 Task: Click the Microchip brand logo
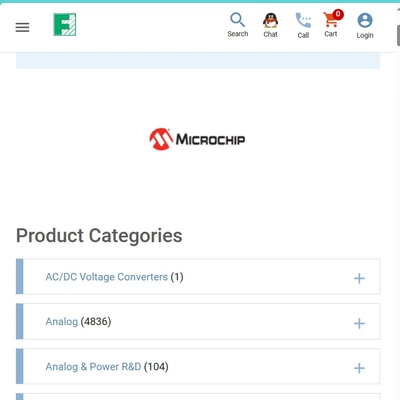tap(197, 139)
